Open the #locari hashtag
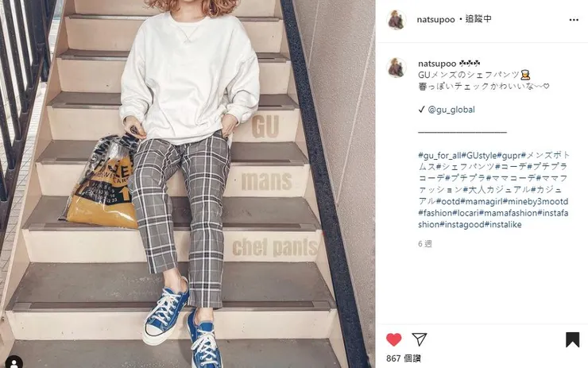588x368 pixels. 466,213
